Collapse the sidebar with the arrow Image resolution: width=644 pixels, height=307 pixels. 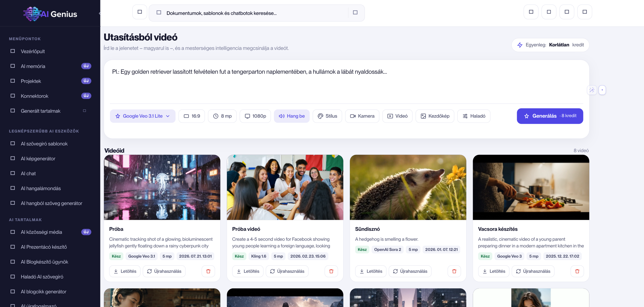(99, 13)
